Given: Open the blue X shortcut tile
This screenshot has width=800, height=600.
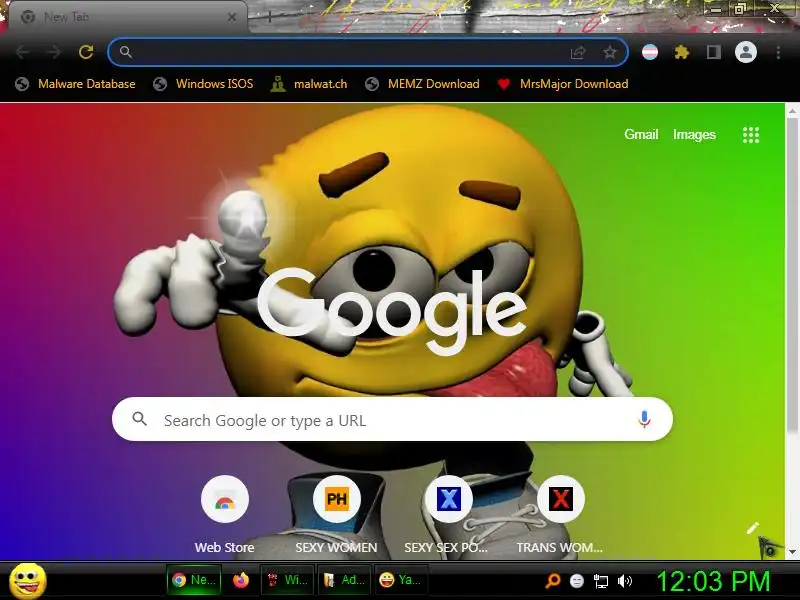Looking at the screenshot, I should [x=448, y=514].
